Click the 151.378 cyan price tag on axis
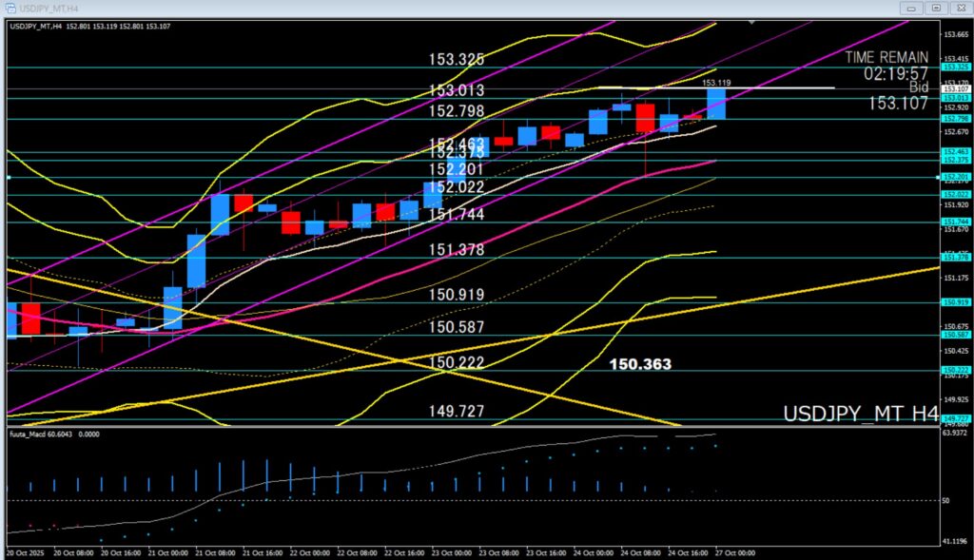974x560 pixels. [x=955, y=257]
